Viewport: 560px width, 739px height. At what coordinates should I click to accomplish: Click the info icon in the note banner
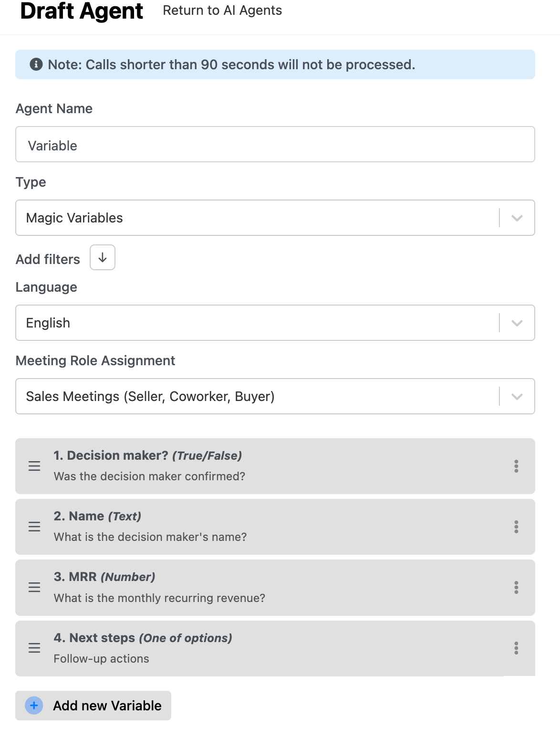pyautogui.click(x=36, y=64)
